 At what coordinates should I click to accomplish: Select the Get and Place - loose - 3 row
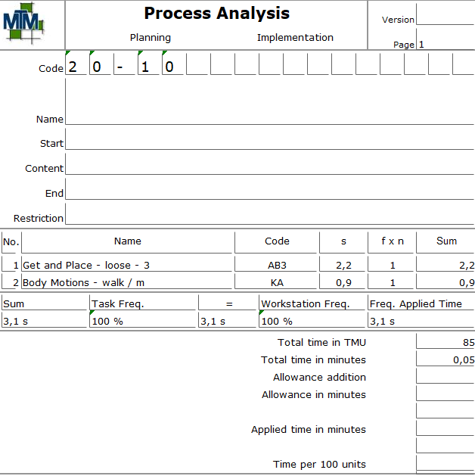pyautogui.click(x=127, y=266)
